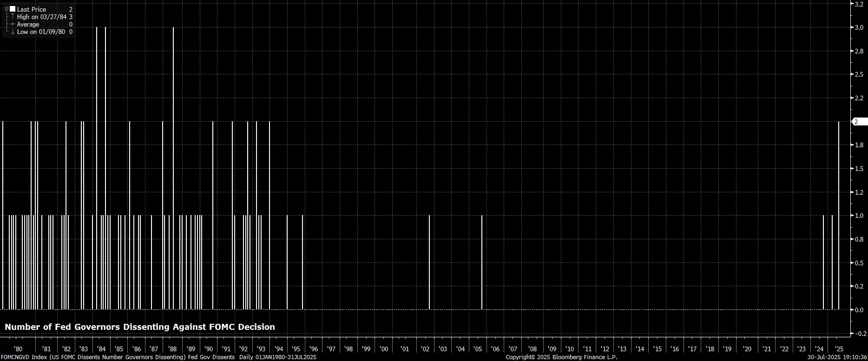The width and height of the screenshot is (868, 361).
Task: Click the High marker icon in legend
Action: coord(13,17)
